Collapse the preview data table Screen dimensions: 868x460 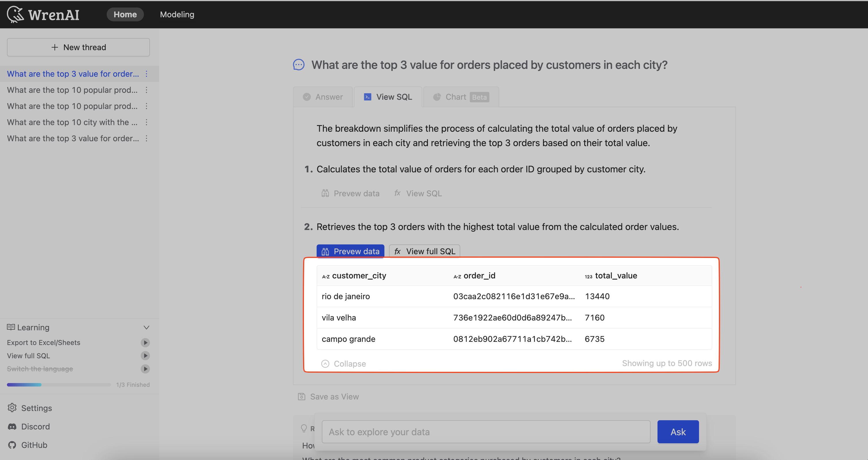(344, 364)
